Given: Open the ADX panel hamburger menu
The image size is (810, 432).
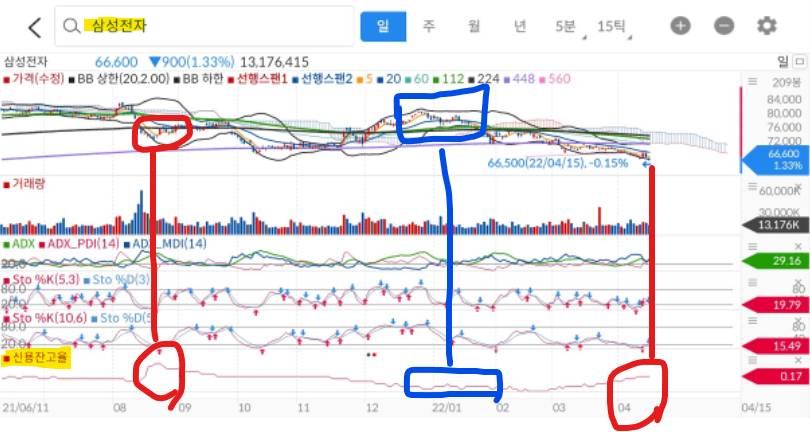Looking at the screenshot, I should [x=753, y=246].
